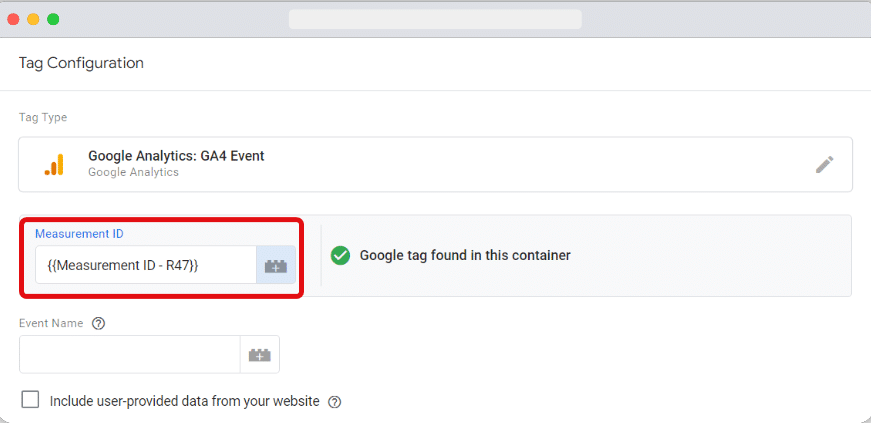This screenshot has width=871, height=423.
Task: Edit tag type with pencil icon
Action: tap(824, 165)
